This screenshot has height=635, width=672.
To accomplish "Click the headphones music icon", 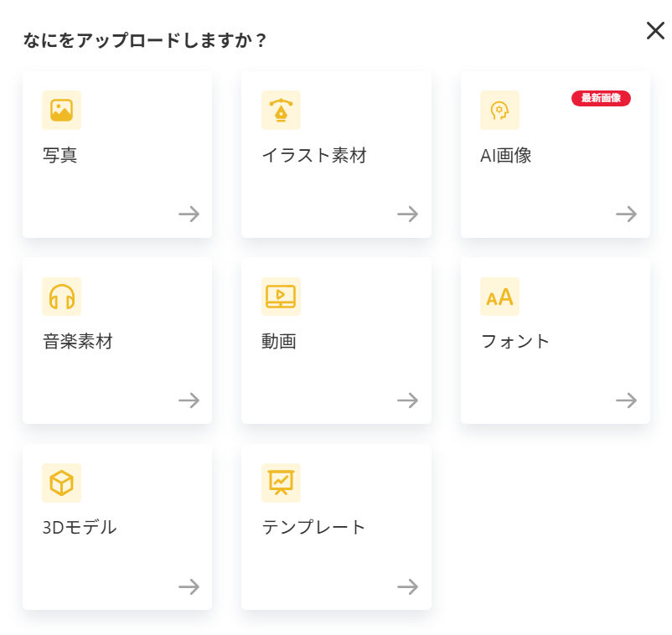I will pyautogui.click(x=61, y=297).
